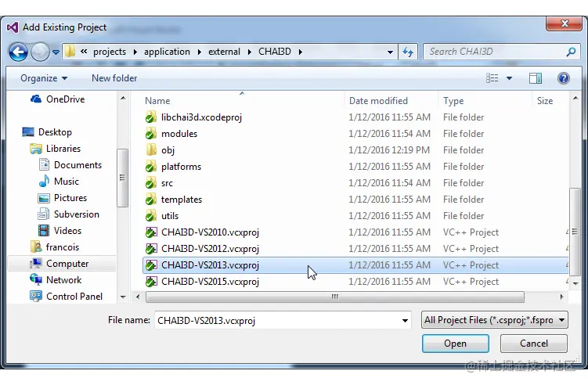Select the templates folder icon
This screenshot has height=385, width=588.
tap(151, 200)
